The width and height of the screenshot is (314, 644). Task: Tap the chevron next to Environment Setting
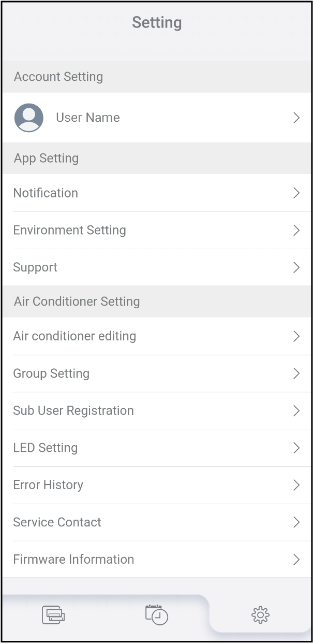(296, 231)
